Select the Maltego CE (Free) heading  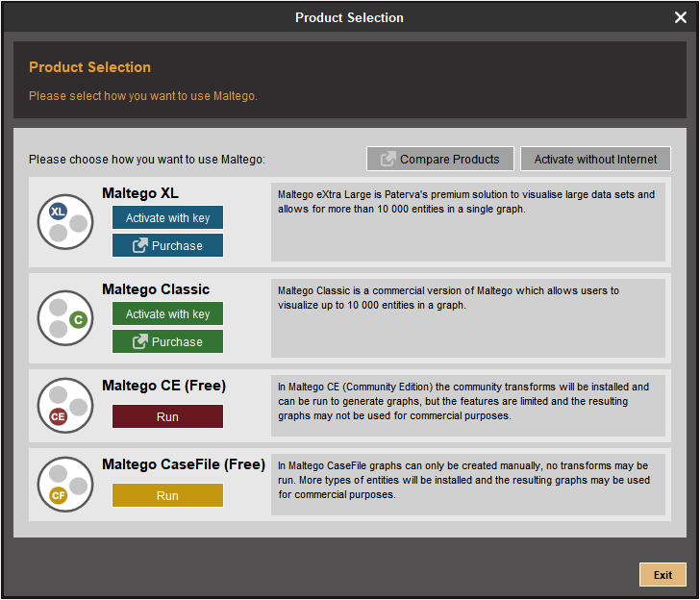click(163, 386)
